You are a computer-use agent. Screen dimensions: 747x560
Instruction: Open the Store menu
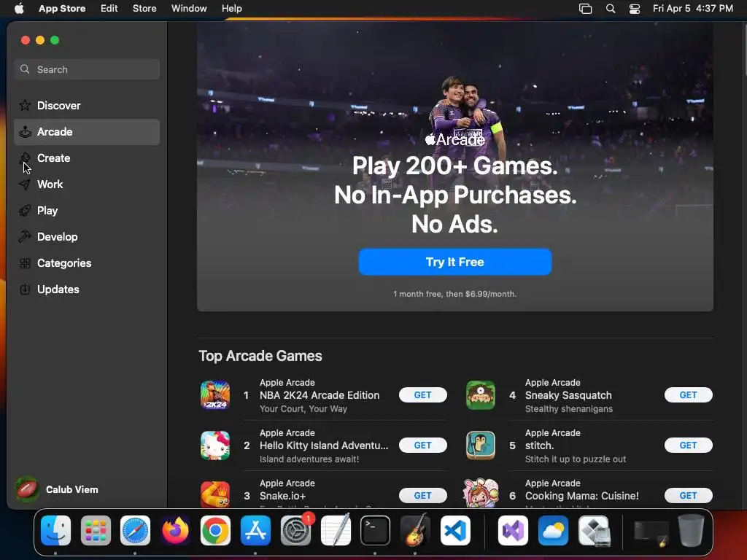[x=144, y=9]
